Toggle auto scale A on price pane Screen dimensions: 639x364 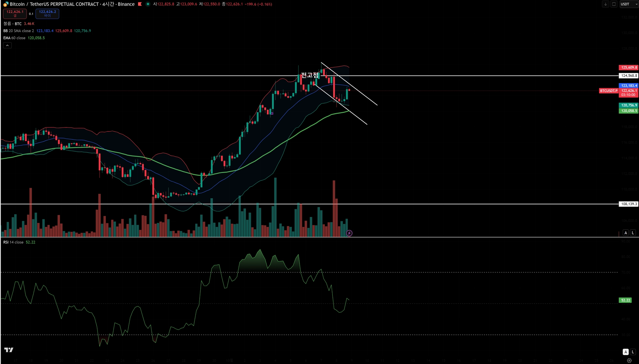[x=626, y=233]
